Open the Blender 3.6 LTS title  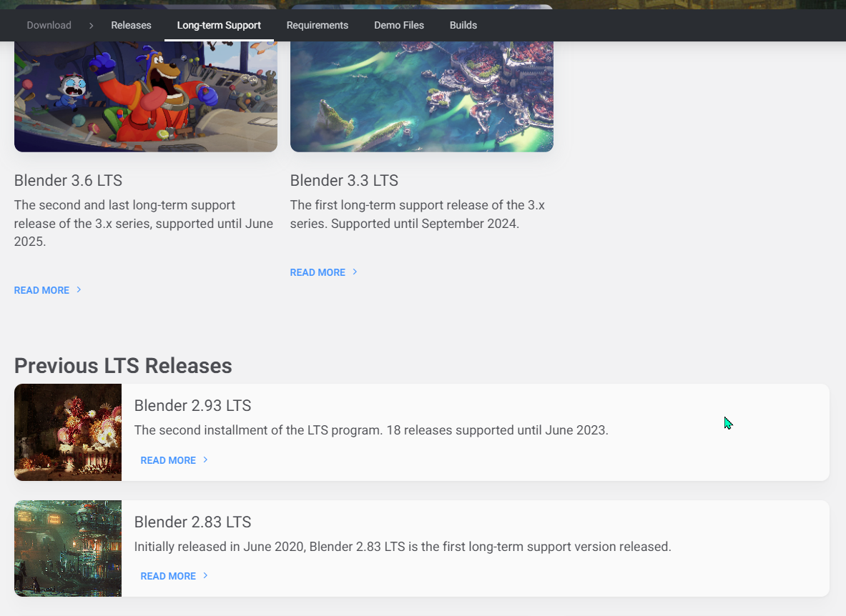click(x=68, y=181)
